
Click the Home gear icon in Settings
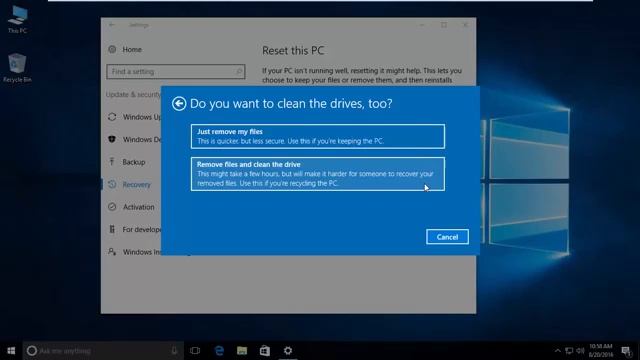click(112, 49)
